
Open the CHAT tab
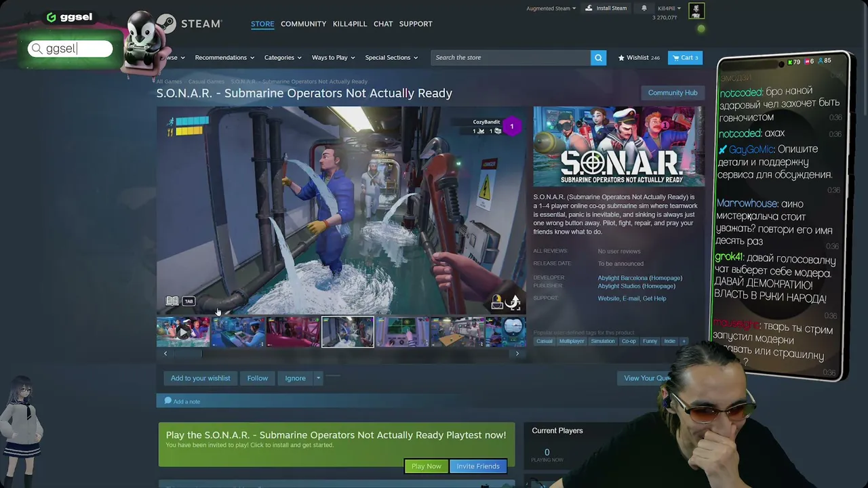pos(383,24)
